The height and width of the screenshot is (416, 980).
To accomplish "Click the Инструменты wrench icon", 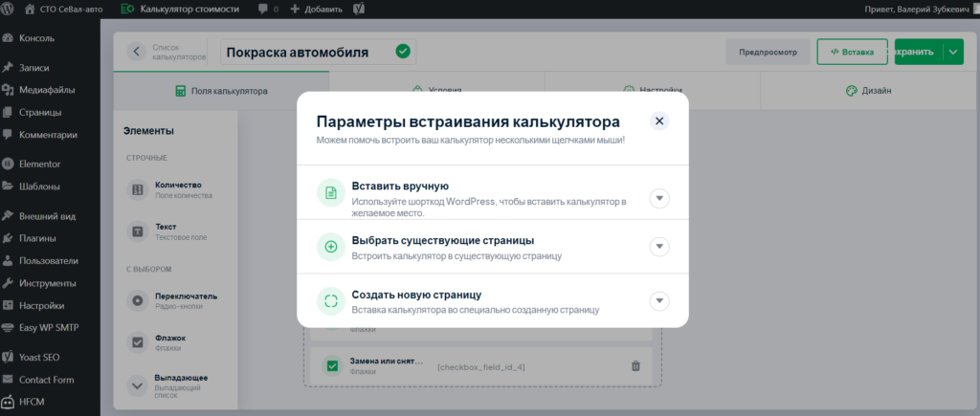I will click(8, 283).
